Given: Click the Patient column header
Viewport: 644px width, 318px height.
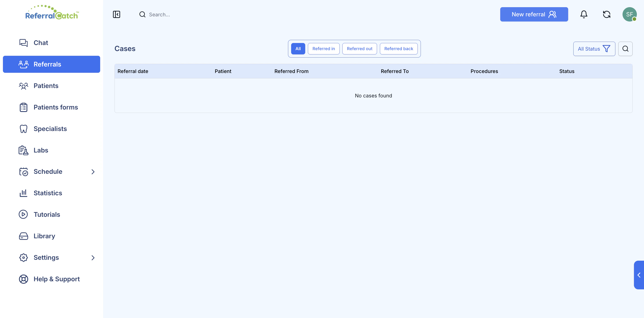Looking at the screenshot, I should pyautogui.click(x=223, y=71).
